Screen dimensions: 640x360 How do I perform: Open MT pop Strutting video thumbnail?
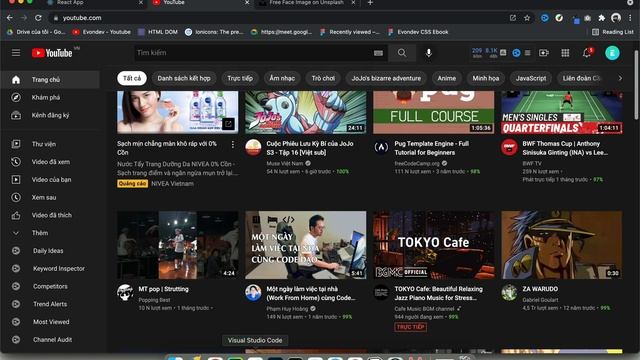coord(178,245)
